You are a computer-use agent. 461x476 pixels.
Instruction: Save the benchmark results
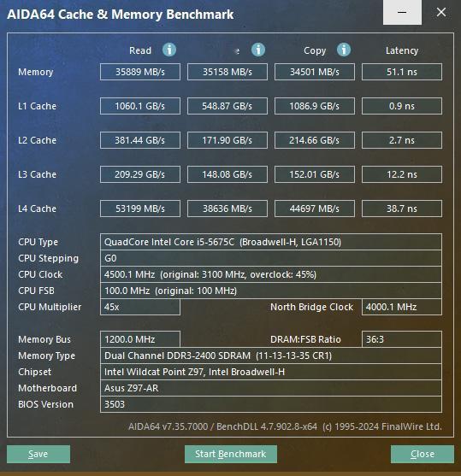coord(38,454)
